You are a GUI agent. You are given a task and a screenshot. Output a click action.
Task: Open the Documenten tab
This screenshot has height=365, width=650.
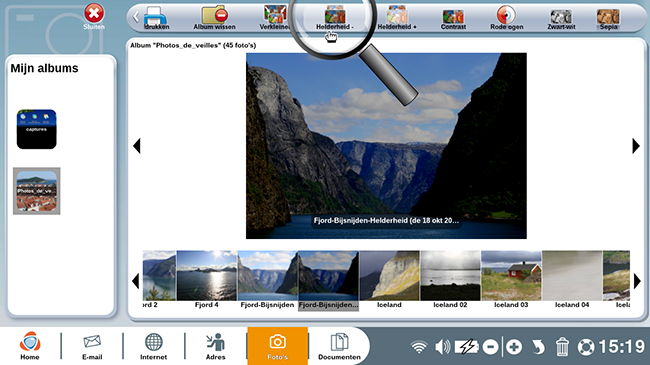click(339, 347)
